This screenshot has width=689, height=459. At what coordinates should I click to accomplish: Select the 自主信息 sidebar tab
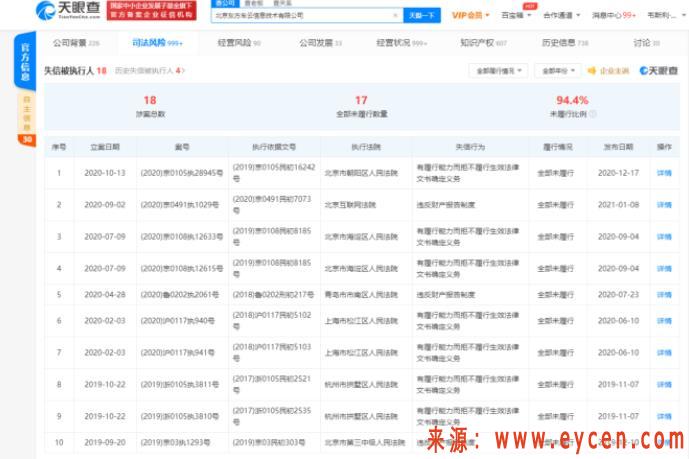pyautogui.click(x=27, y=113)
